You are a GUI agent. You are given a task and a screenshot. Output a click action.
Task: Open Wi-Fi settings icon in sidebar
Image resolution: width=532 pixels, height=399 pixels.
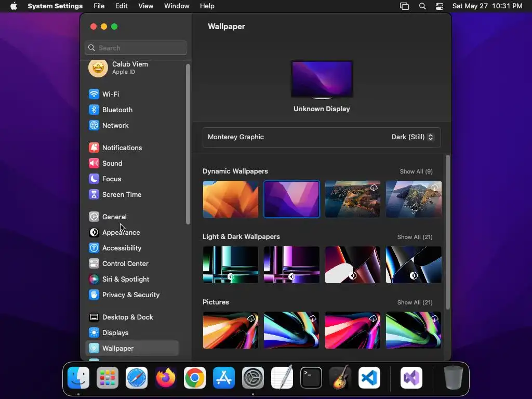tap(94, 94)
